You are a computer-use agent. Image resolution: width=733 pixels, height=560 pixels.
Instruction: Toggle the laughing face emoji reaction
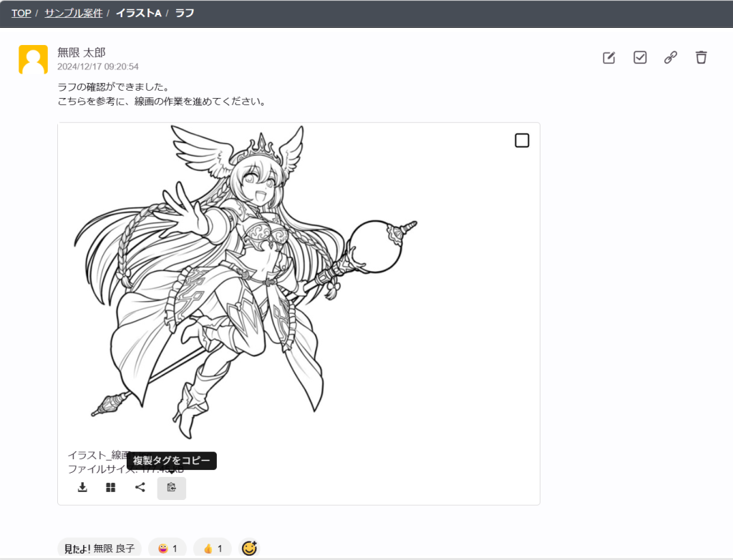tap(167, 549)
